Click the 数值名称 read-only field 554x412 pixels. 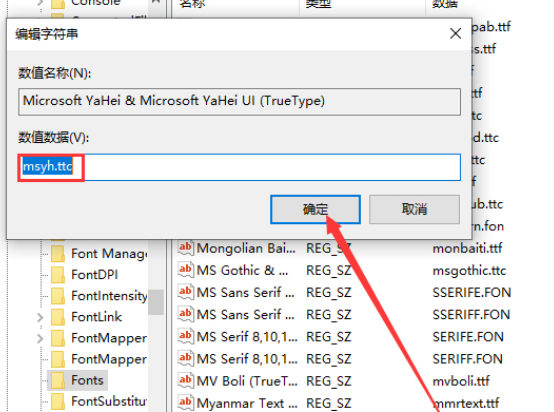[x=240, y=102]
